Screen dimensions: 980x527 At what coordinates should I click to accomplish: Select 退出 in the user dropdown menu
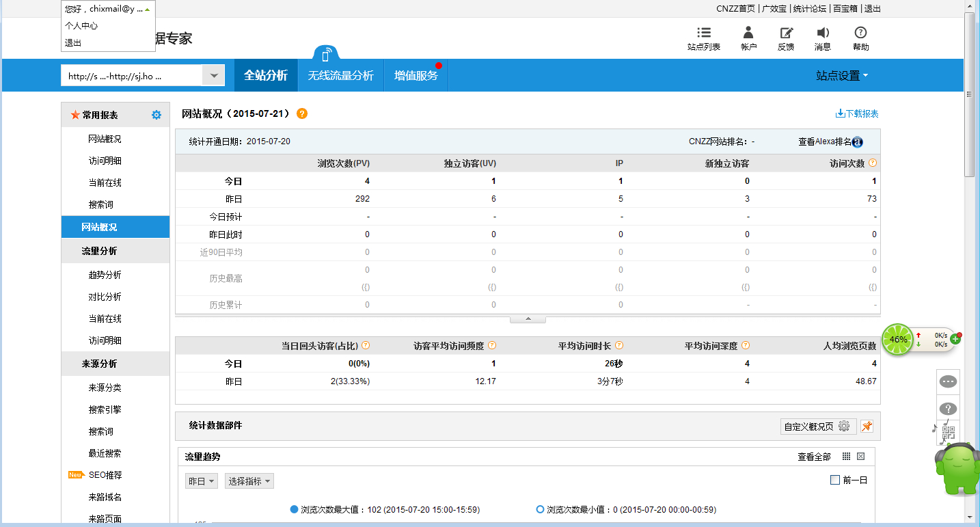(x=73, y=42)
